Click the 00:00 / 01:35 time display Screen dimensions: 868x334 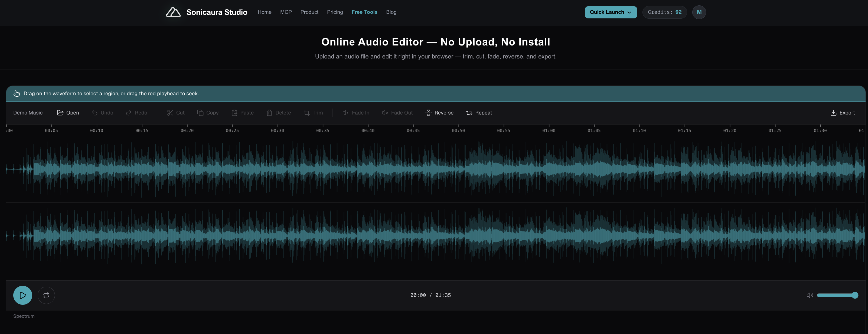pyautogui.click(x=430, y=295)
